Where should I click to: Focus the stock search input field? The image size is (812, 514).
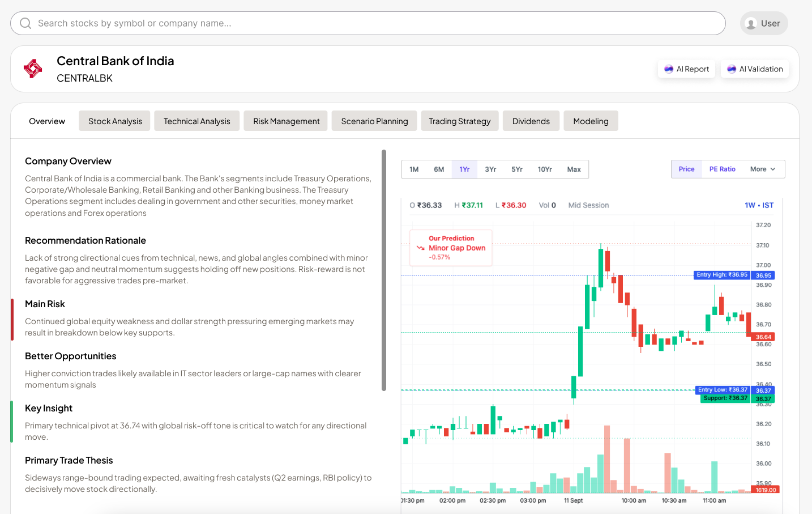coord(368,23)
